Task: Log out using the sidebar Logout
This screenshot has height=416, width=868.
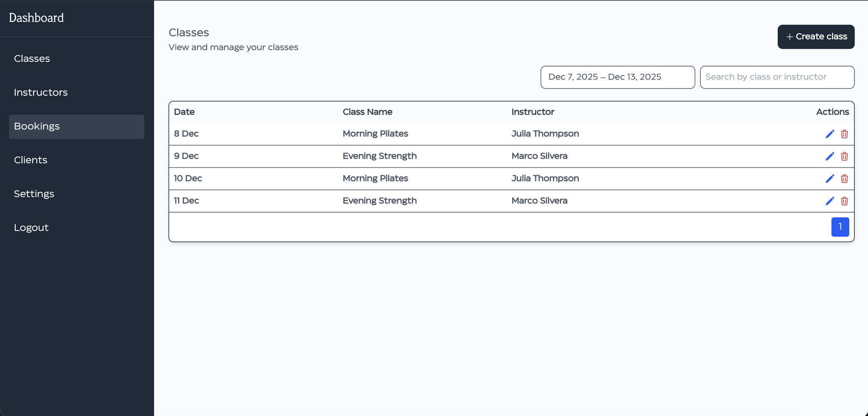Action: (31, 228)
